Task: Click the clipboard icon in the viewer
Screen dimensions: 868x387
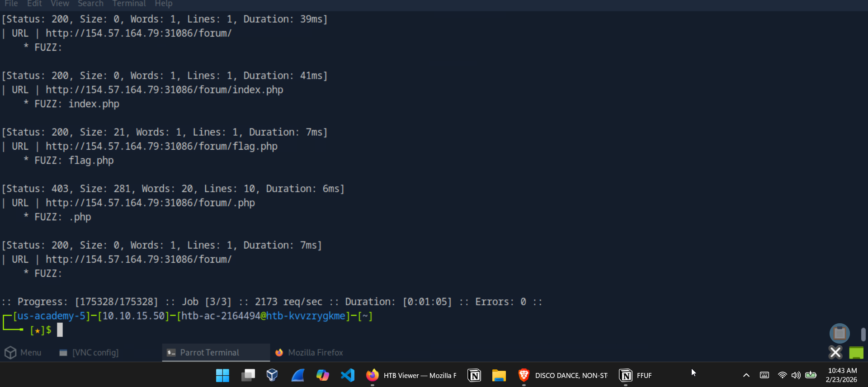Action: (840, 334)
